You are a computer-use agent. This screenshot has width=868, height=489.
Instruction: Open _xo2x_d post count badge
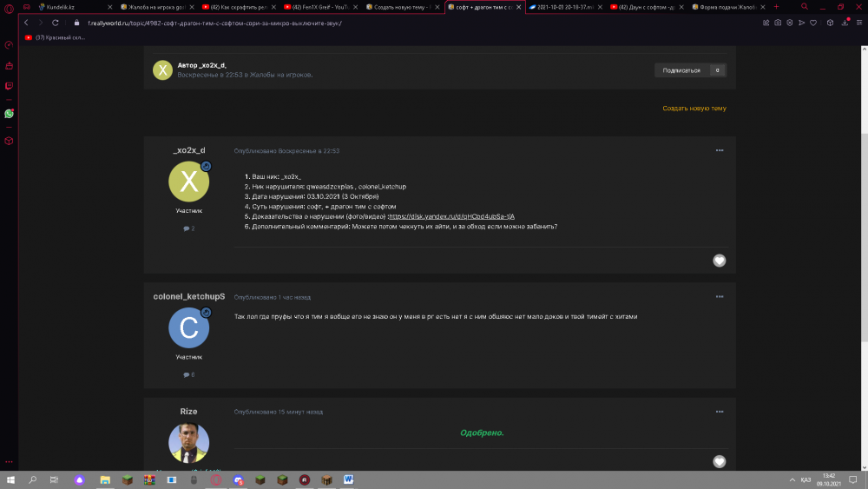(188, 228)
